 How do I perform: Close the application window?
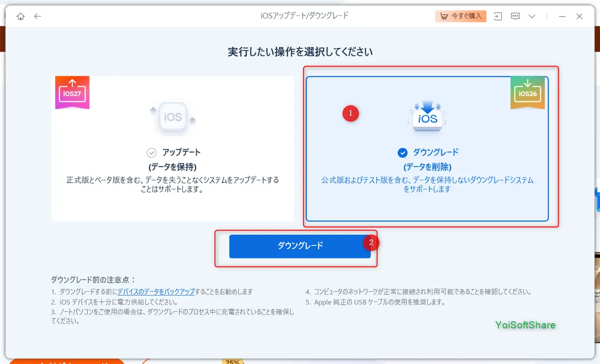click(x=579, y=16)
